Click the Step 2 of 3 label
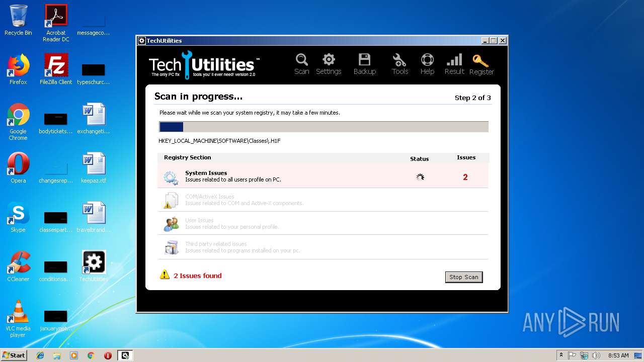Viewport: 644px width, 362px height. tap(472, 98)
